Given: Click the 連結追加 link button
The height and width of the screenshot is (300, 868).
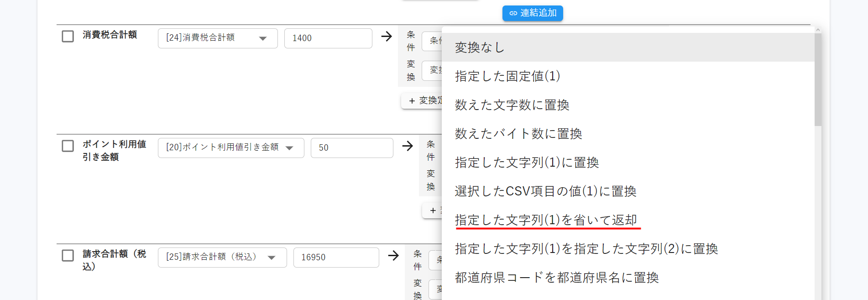Looking at the screenshot, I should (x=533, y=13).
